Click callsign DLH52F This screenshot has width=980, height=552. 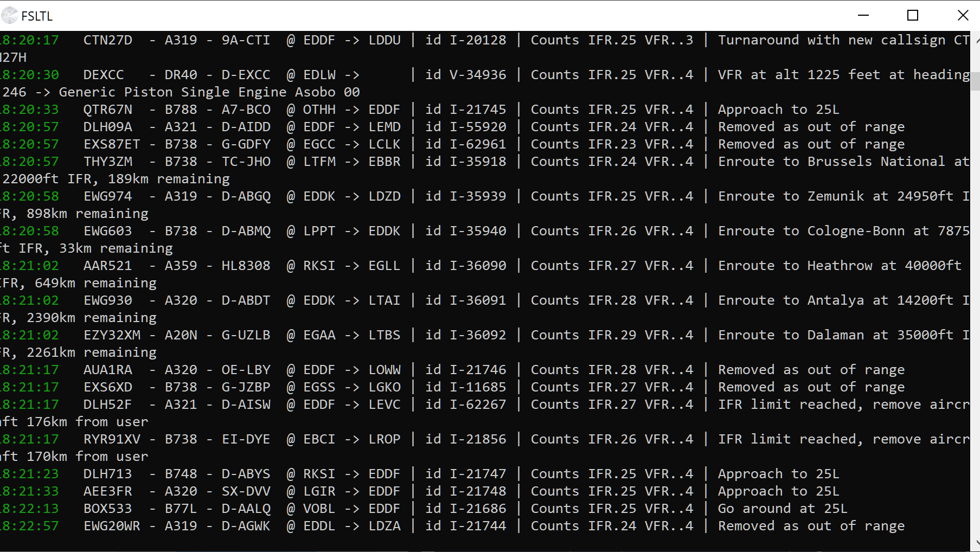pyautogui.click(x=108, y=405)
